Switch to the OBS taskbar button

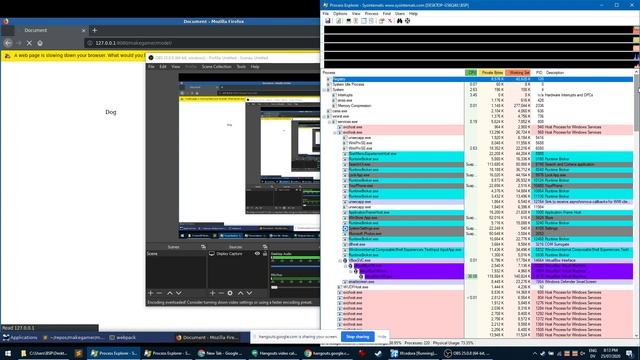(467, 353)
